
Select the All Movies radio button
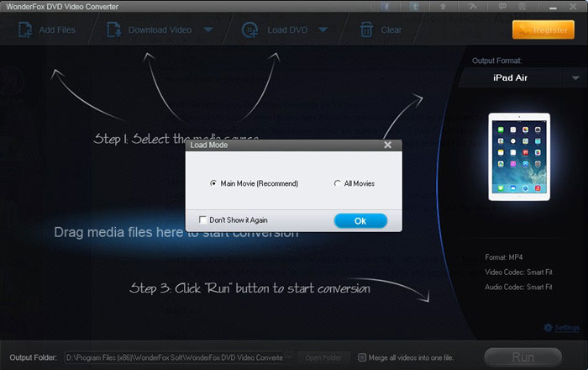click(x=337, y=183)
